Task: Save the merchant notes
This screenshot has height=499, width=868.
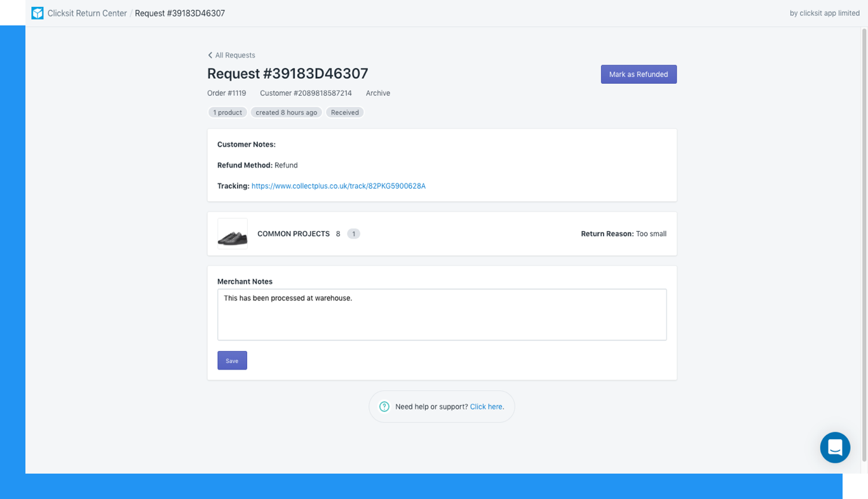Action: 232,360
